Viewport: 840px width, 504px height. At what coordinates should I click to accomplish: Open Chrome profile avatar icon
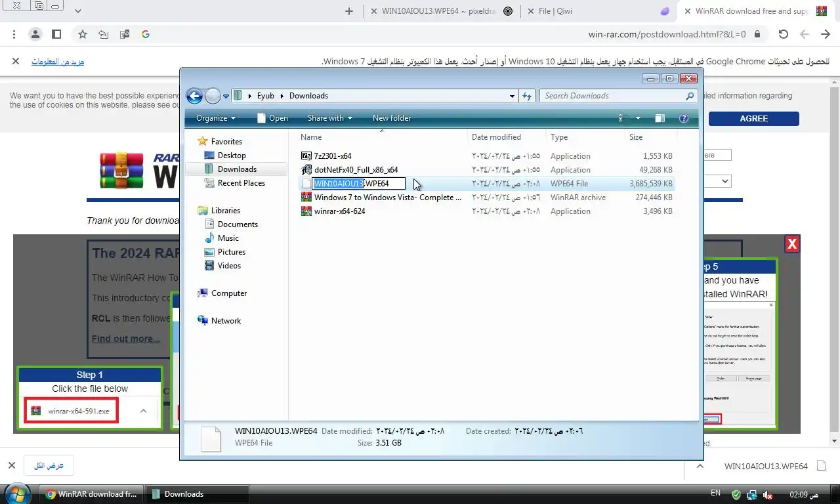[x=35, y=34]
